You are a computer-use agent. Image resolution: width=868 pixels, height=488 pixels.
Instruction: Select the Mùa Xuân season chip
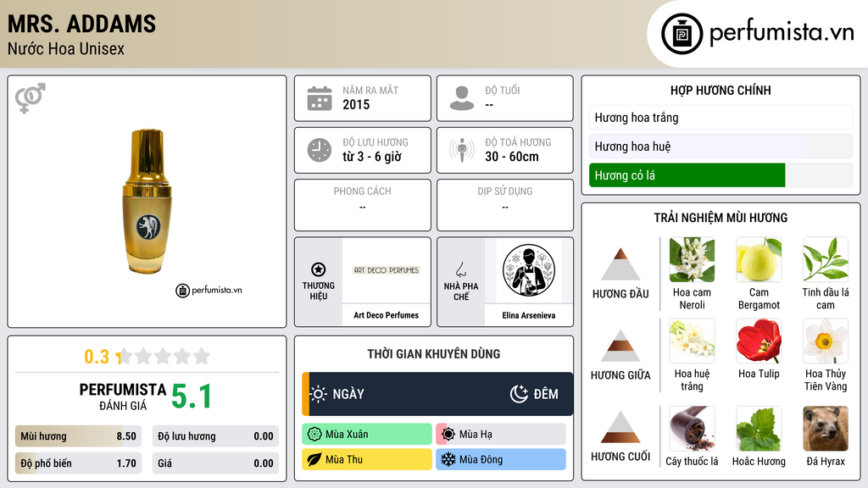(367, 435)
